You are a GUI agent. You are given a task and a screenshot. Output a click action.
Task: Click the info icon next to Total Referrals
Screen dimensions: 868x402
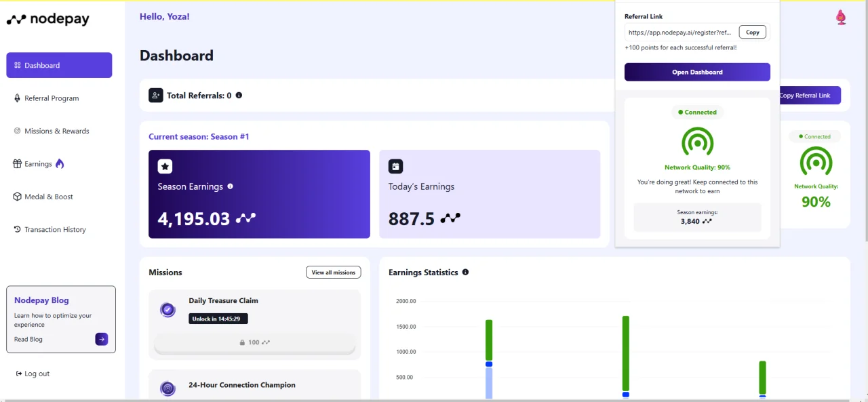(239, 96)
